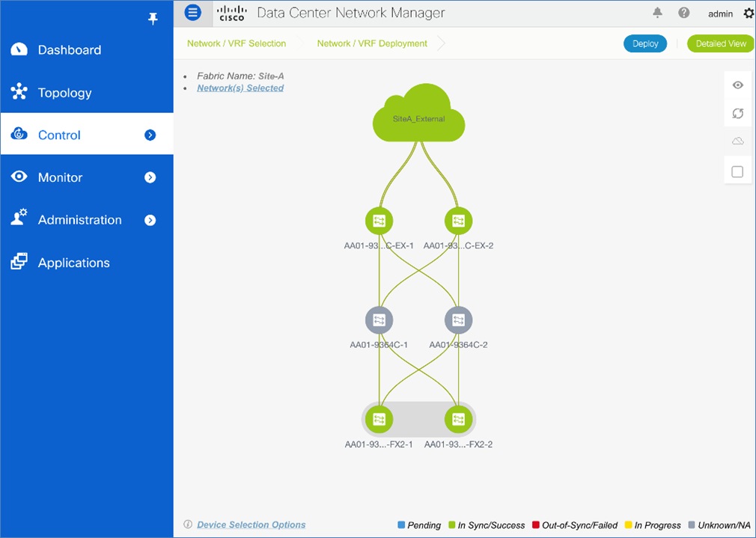
Task: Open the settings gear icon
Action: pos(749,13)
